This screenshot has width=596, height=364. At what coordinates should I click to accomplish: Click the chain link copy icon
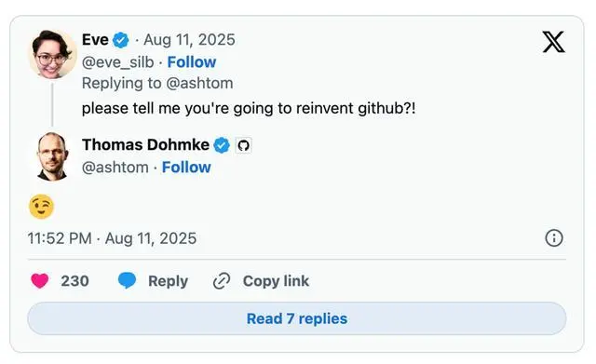pyautogui.click(x=222, y=281)
